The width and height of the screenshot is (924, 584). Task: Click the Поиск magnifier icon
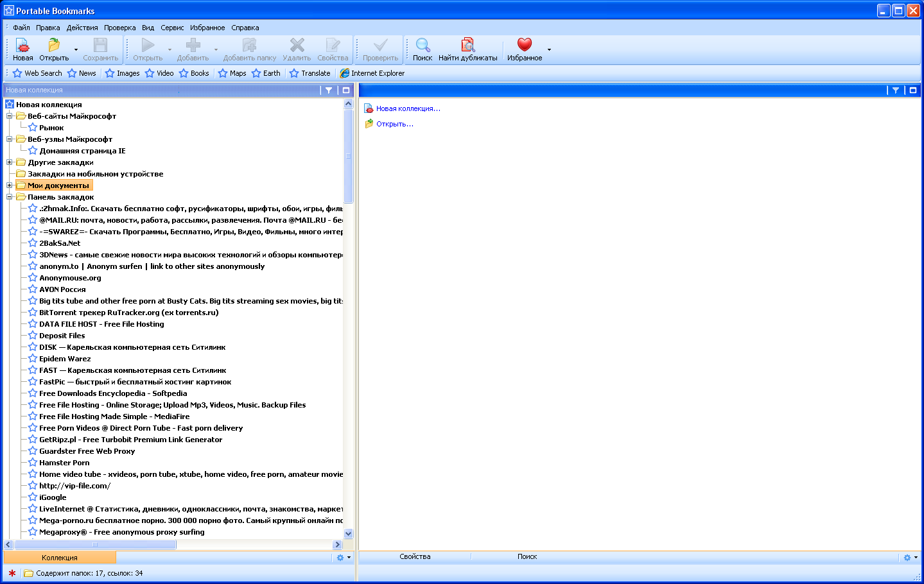[423, 45]
